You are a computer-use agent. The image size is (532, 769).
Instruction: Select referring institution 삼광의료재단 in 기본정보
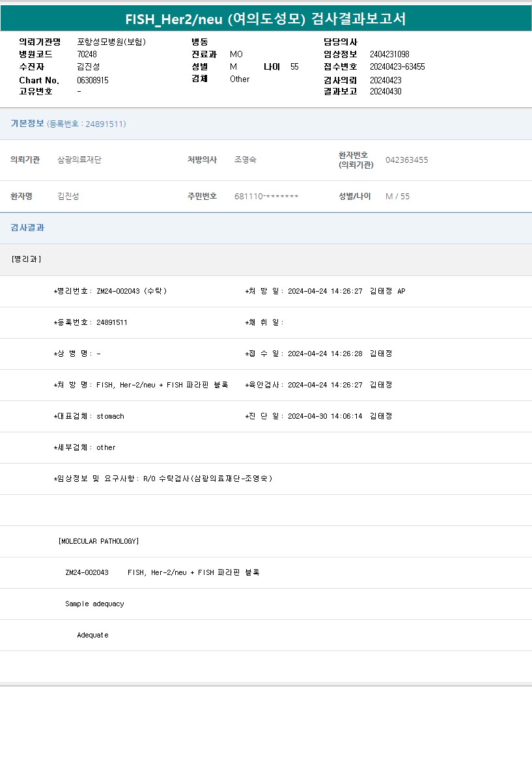coord(79,160)
